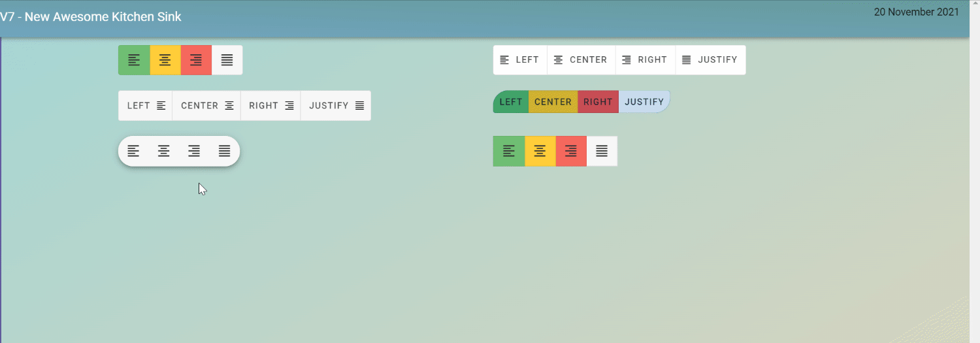980x343 pixels.
Task: Toggle JUSTIFY button with icon after its label
Action: pos(336,106)
